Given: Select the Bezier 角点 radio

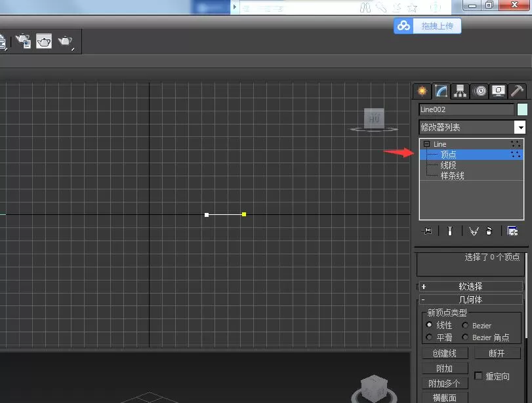Looking at the screenshot, I should (465, 337).
